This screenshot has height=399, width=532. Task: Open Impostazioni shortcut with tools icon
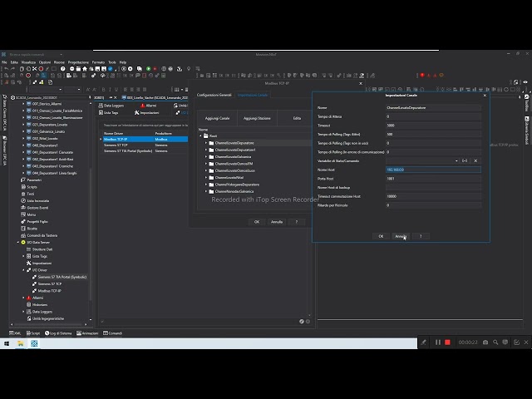(x=145, y=113)
